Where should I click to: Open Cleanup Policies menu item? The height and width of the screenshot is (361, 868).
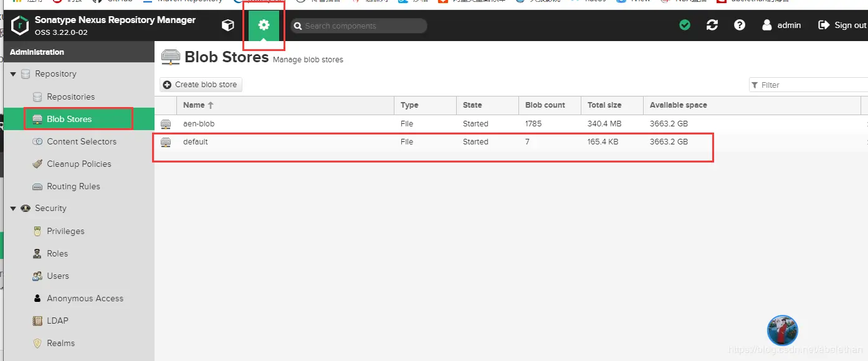click(79, 164)
